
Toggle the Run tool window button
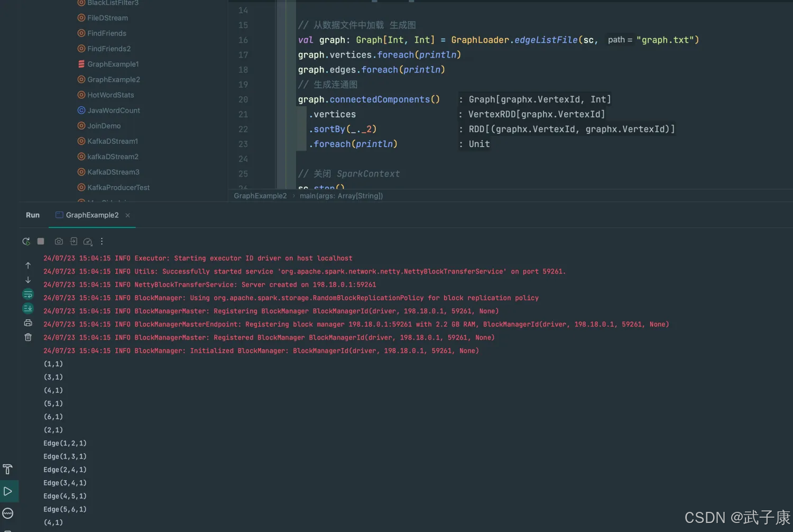(8, 491)
